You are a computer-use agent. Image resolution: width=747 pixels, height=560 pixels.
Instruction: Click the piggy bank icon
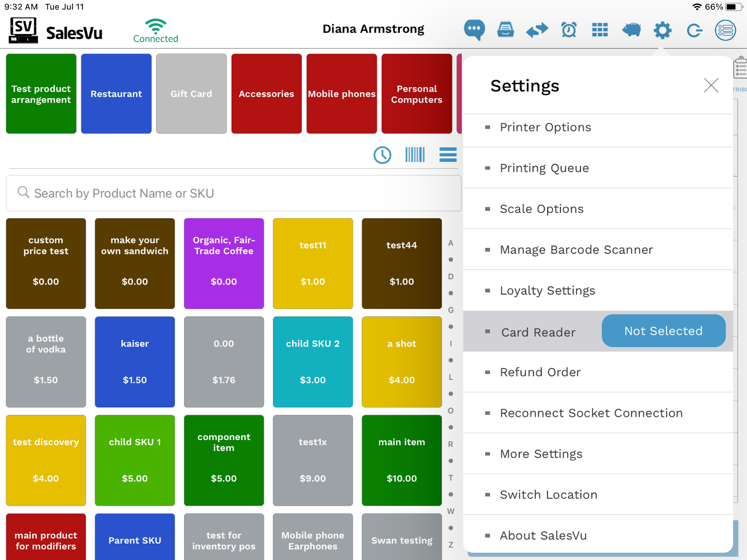coord(631,30)
